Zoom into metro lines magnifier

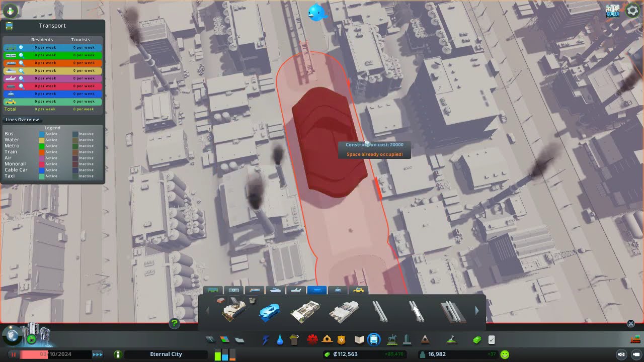pyautogui.click(x=21, y=55)
